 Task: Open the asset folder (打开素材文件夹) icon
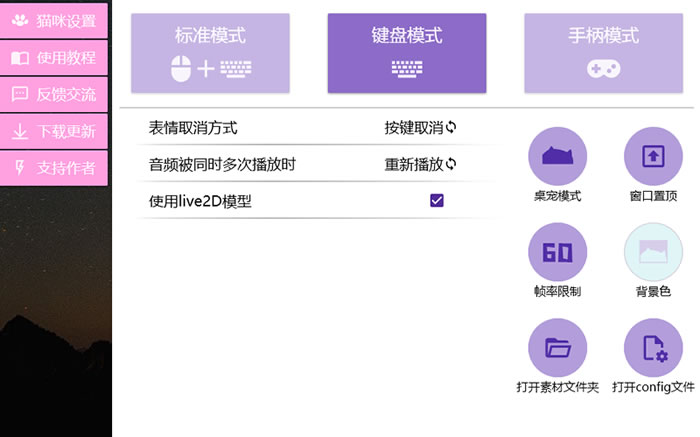pyautogui.click(x=557, y=348)
